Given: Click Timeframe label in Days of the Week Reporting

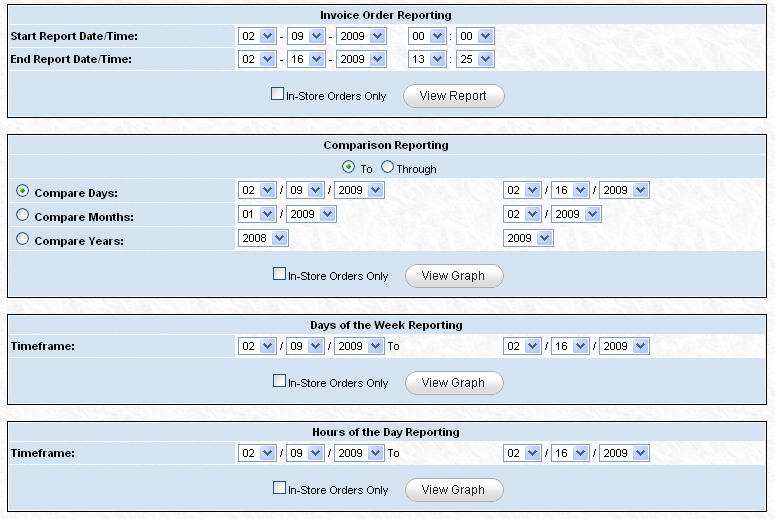Looking at the screenshot, I should pos(43,346).
